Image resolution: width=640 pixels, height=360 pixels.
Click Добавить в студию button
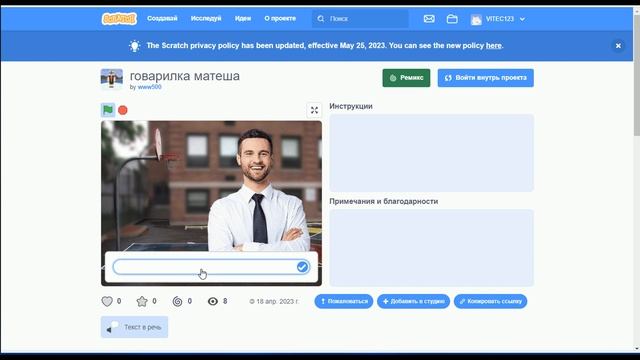[413, 301]
